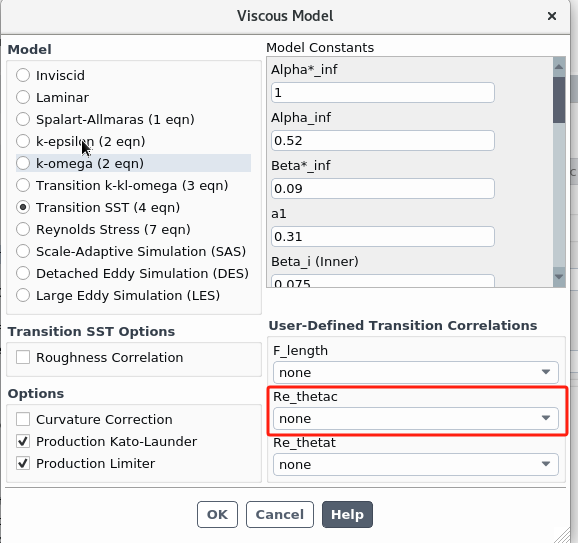Disable the Production Limiter checkbox
Image resolution: width=578 pixels, height=543 pixels.
pyautogui.click(x=23, y=463)
